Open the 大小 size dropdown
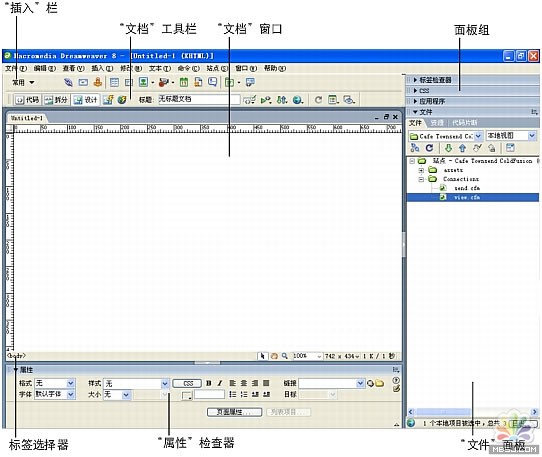 point(126,394)
